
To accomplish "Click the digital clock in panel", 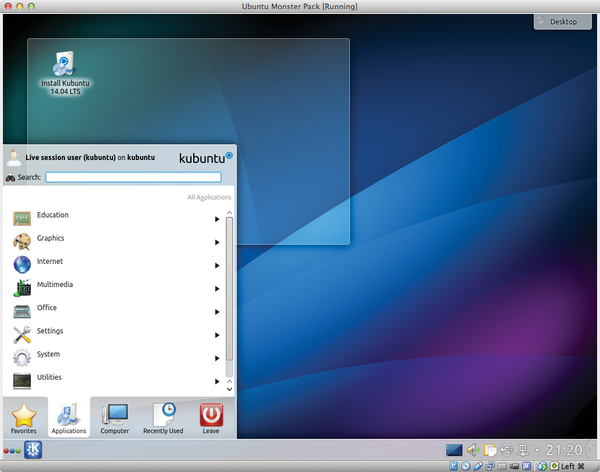I will click(x=567, y=450).
